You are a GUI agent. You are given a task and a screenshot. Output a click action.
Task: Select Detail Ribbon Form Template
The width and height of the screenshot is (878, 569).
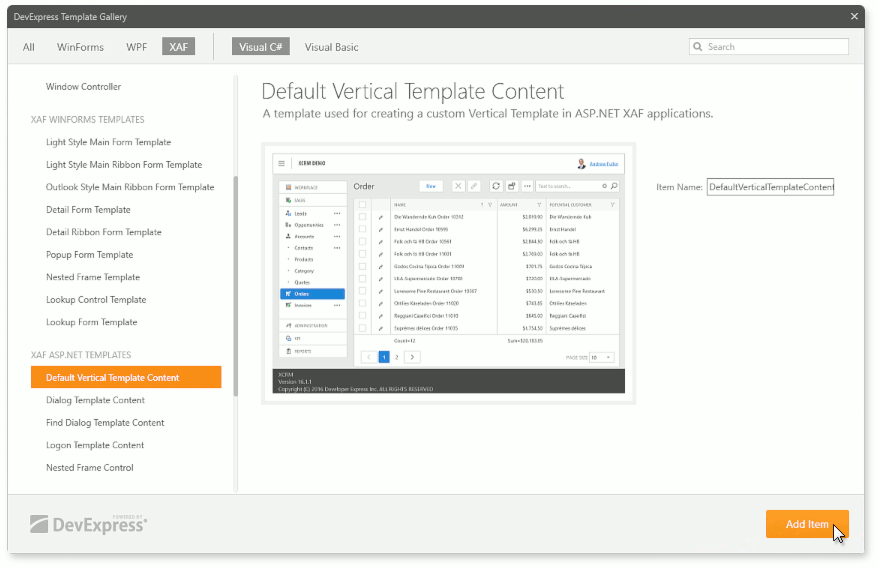pos(104,232)
